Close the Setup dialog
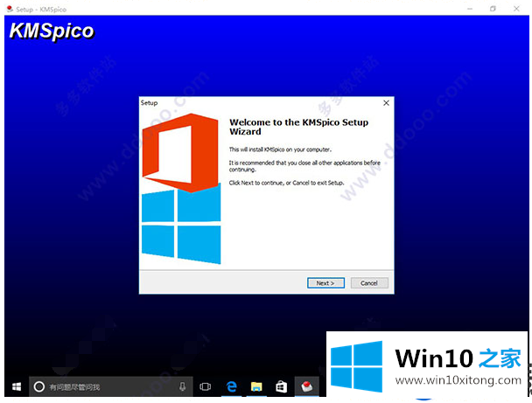The height and width of the screenshot is (403, 532). pyautogui.click(x=386, y=103)
